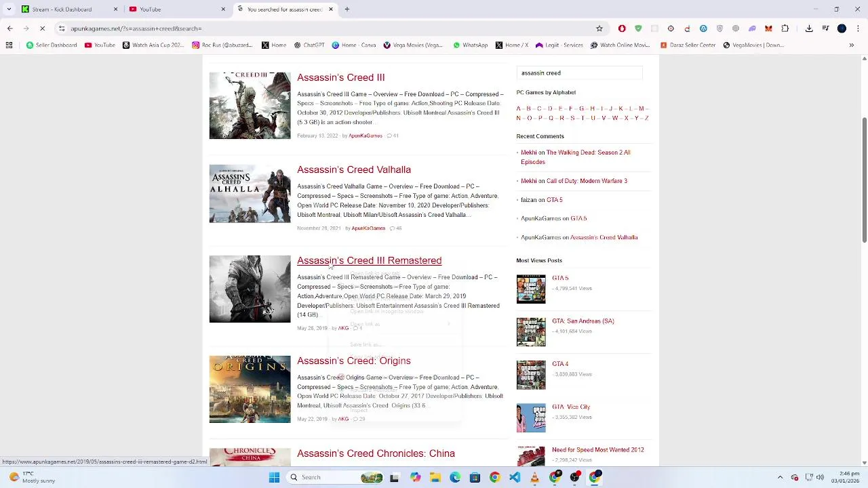Viewport: 868px width, 488px height.
Task: Open Microsoft Store from the taskbar
Action: pos(475,478)
